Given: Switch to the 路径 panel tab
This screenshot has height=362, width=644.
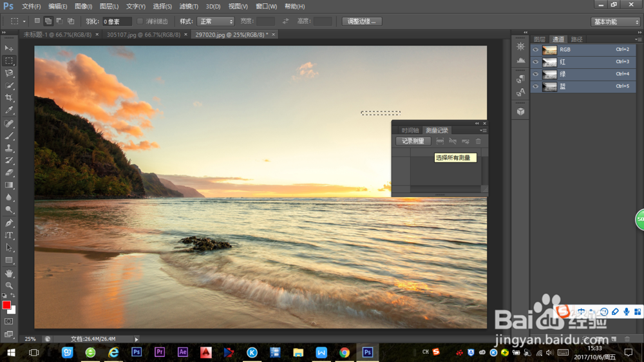Looking at the screenshot, I should tap(576, 39).
